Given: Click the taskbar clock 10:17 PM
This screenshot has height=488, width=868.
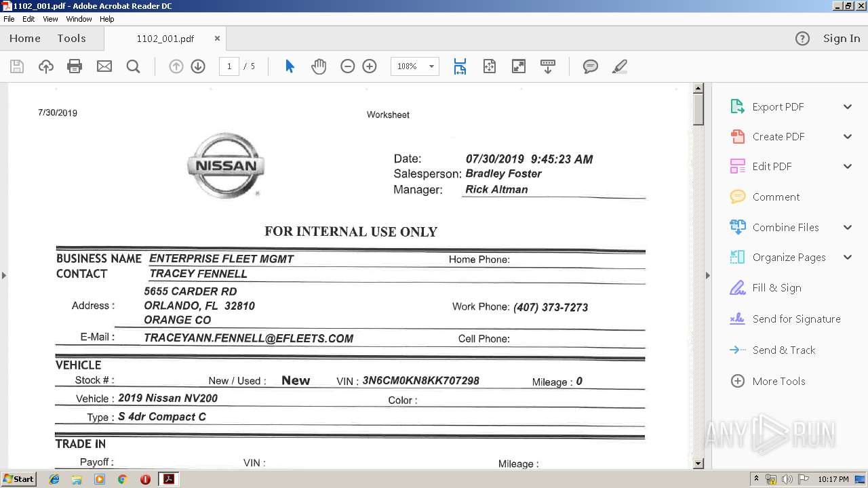Looking at the screenshot, I should 833,479.
